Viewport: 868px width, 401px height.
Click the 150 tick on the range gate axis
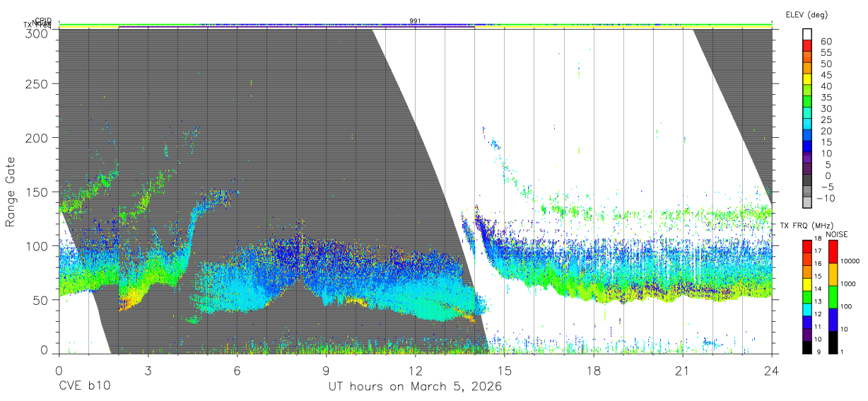pyautogui.click(x=37, y=192)
